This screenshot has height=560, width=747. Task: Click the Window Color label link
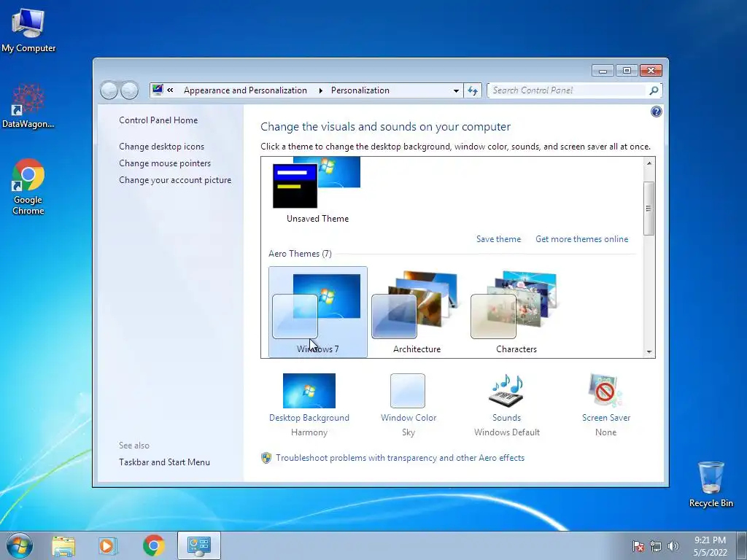click(409, 418)
